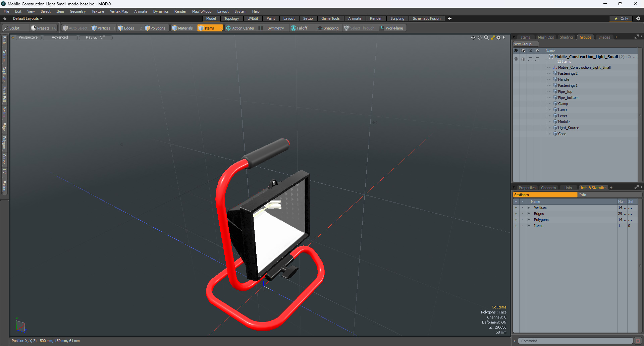Expand the Polygons statistics row
The width and height of the screenshot is (644, 346).
click(529, 220)
